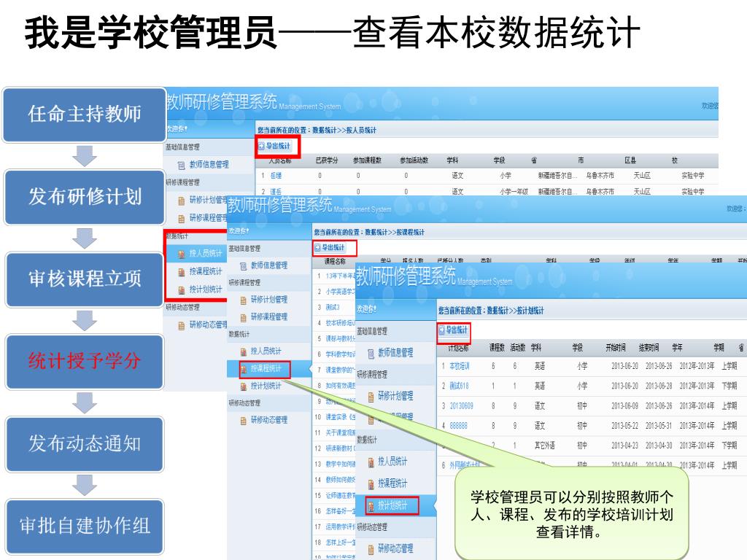Click 按课程统计 icon in front 按计划统计 window
This screenshot has height=560, width=747.
371,484
